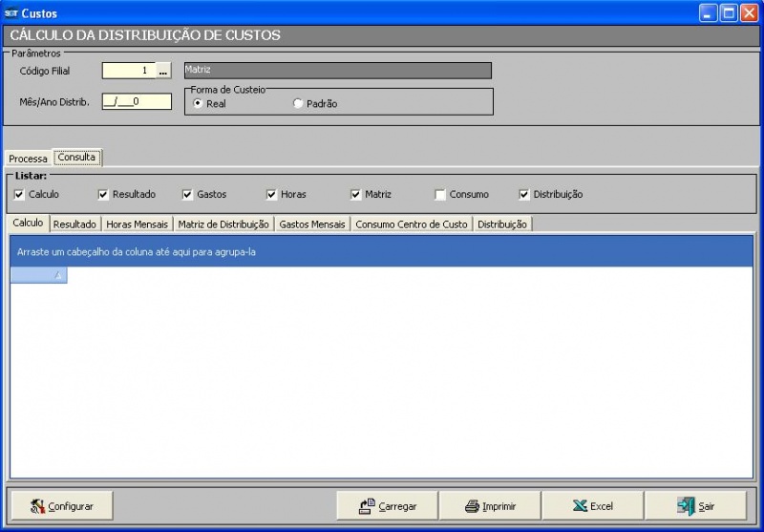Viewport: 764px width, 532px height.
Task: Click the Excel export icon button
Action: click(592, 506)
